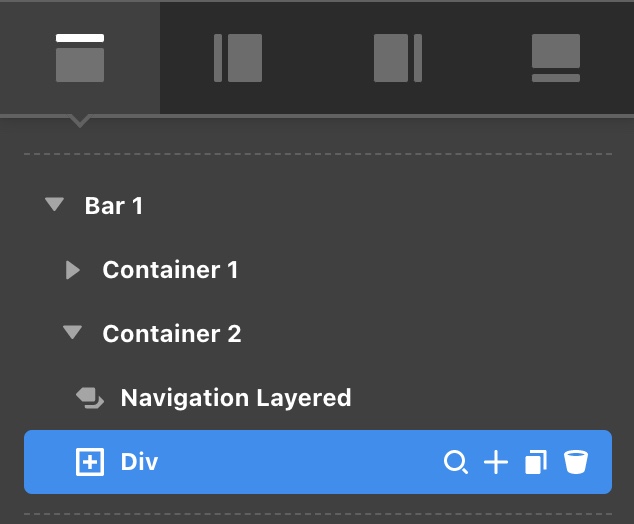The image size is (634, 524).
Task: Delete the Div with the trash icon
Action: 576,462
